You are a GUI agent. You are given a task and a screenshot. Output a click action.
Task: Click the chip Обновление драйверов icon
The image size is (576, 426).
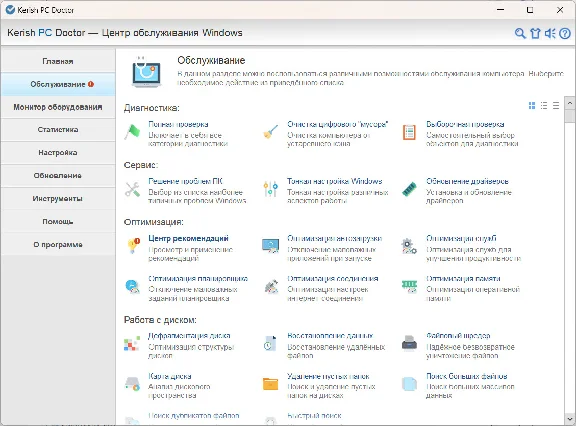coord(409,189)
